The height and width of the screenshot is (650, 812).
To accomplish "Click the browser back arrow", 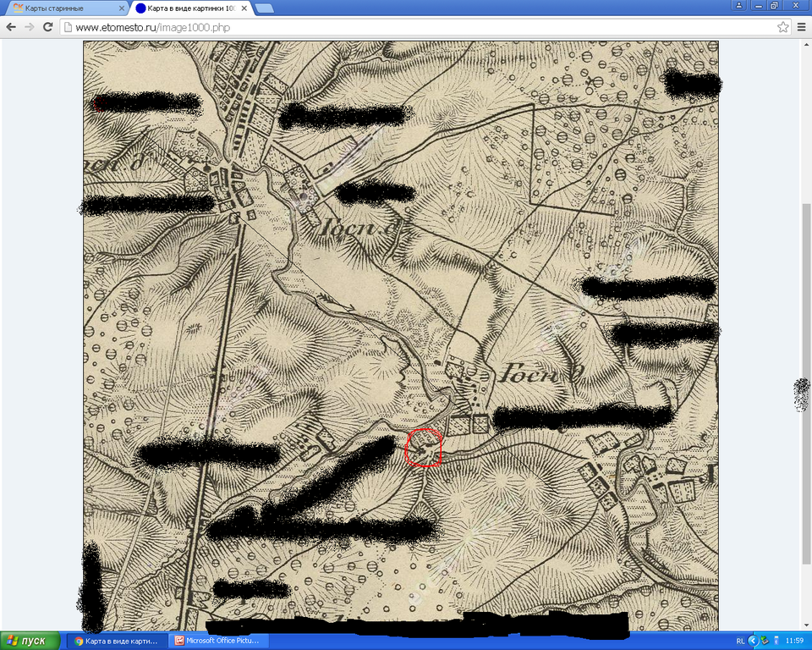I will click(11, 27).
